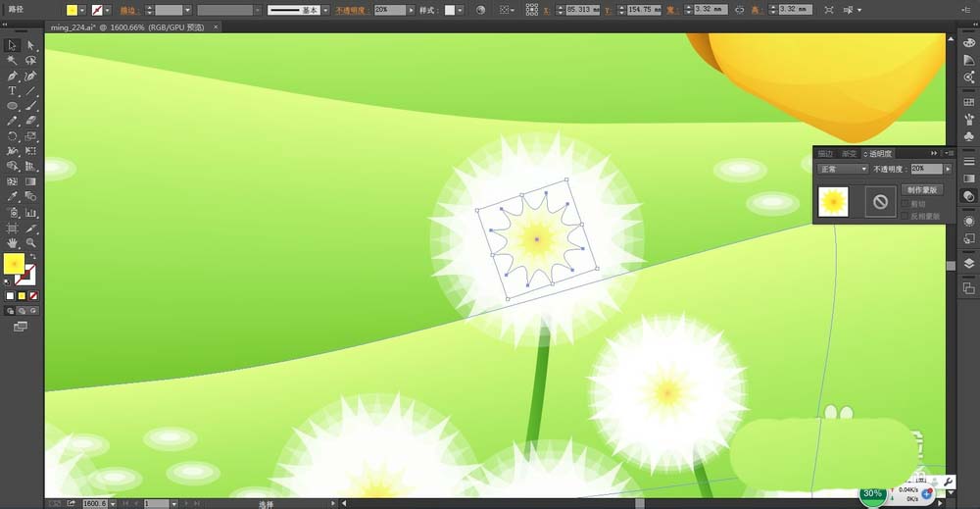Click the opacity 20% field in control bar
Screen dimensions: 980x509
coord(390,10)
